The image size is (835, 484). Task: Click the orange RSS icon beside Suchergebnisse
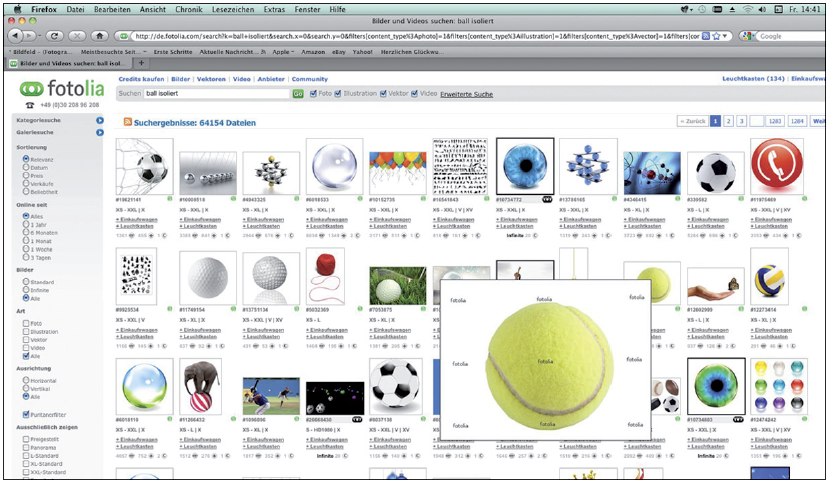pyautogui.click(x=127, y=122)
